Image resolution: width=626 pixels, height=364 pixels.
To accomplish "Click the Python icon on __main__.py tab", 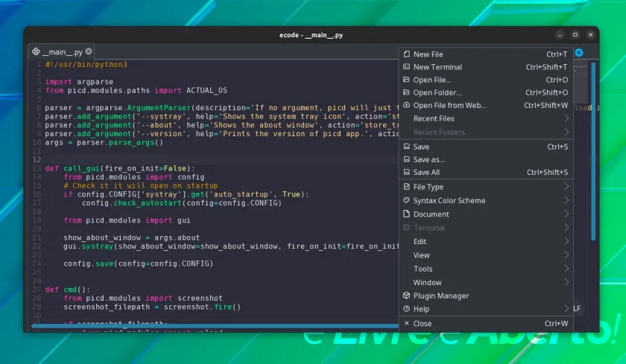I will (x=36, y=51).
